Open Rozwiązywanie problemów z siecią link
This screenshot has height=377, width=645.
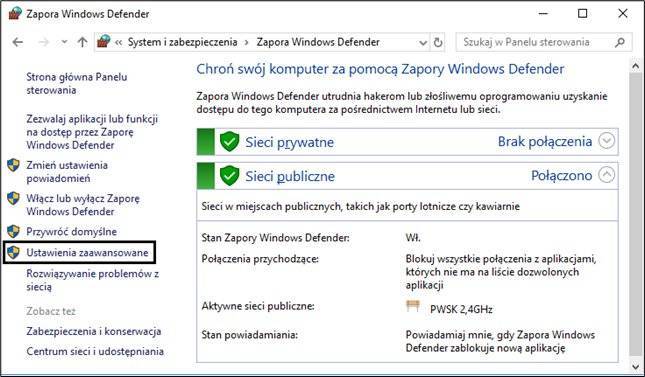[93, 280]
